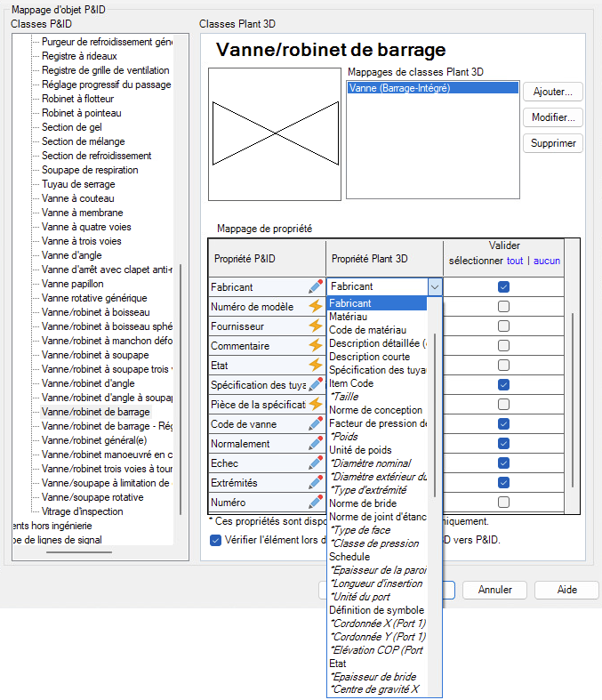Uncheck Valider for Spécification des tuyaux
Screen dimensions: 602x700
tap(503, 384)
